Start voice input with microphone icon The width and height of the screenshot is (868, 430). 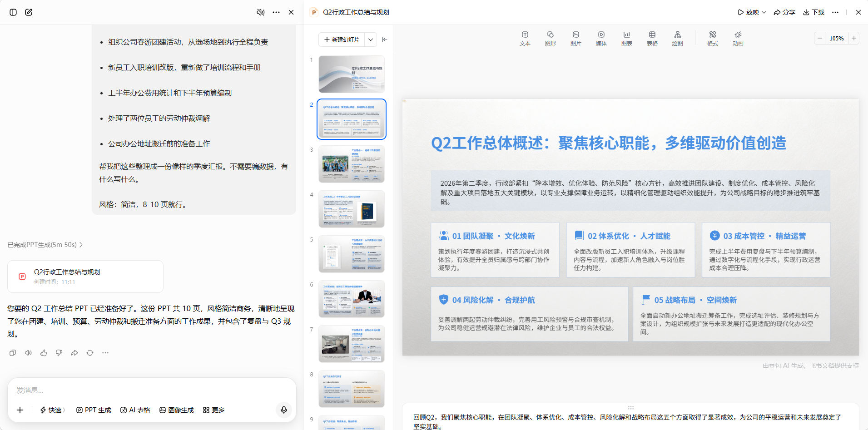coord(284,410)
